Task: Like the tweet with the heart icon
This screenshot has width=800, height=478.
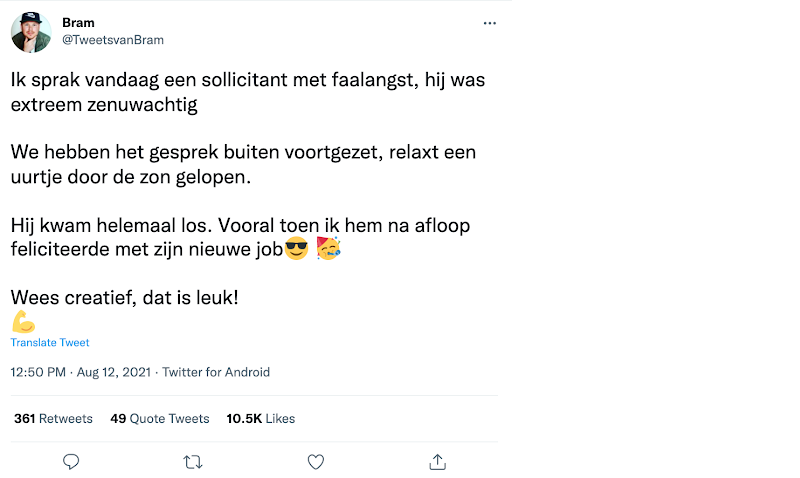Action: click(x=316, y=461)
